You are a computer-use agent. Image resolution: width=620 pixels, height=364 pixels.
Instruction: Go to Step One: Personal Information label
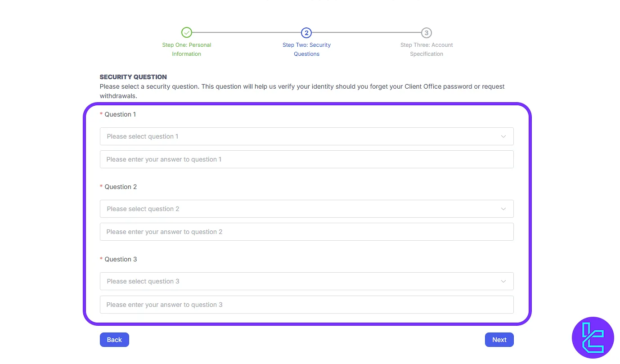click(187, 49)
